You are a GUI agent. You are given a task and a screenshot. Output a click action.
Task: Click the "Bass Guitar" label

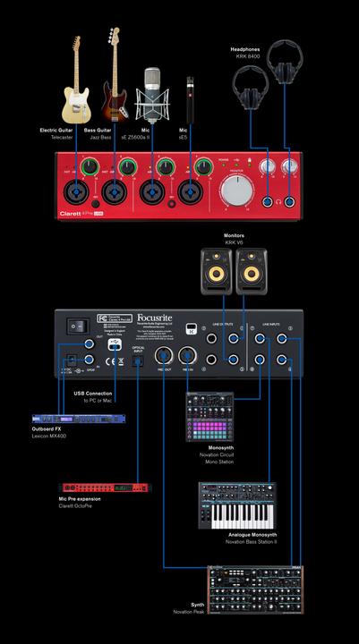[98, 131]
